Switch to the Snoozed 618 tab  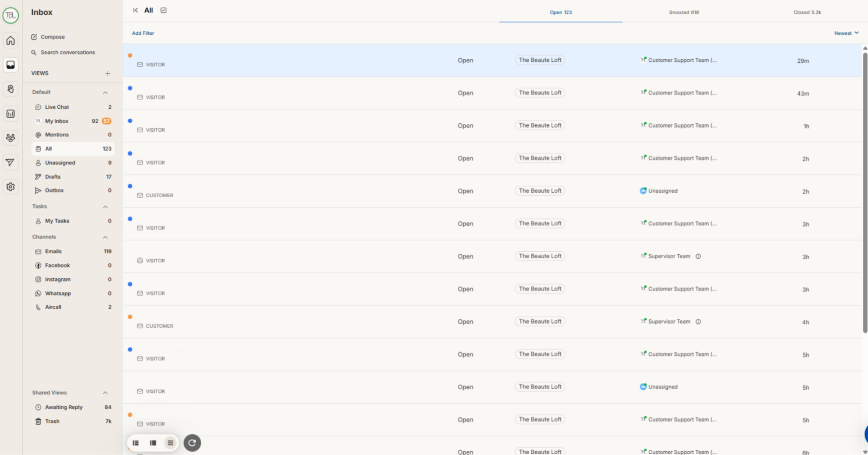pyautogui.click(x=684, y=12)
